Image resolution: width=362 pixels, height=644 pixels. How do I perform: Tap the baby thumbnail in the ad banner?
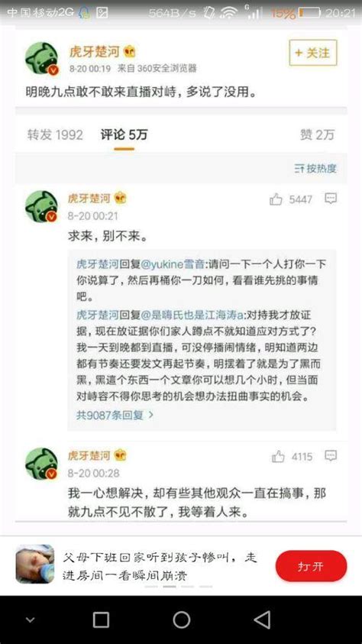35,564
